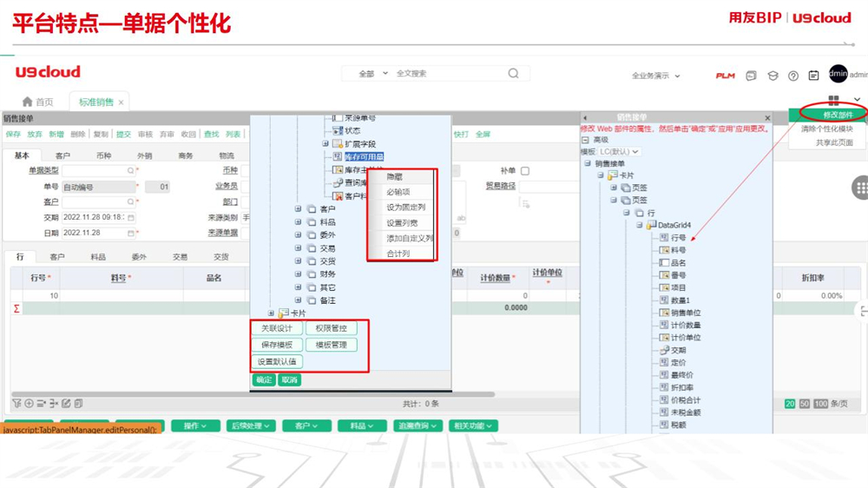Open the 模板 LC(默认) dropdown
Image resolution: width=868 pixels, height=488 pixels.
point(620,152)
